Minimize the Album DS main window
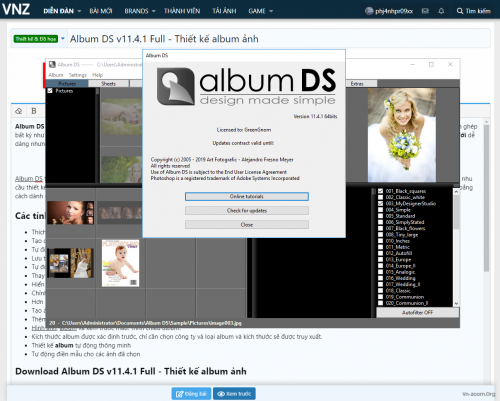 pyautogui.click(x=413, y=64)
